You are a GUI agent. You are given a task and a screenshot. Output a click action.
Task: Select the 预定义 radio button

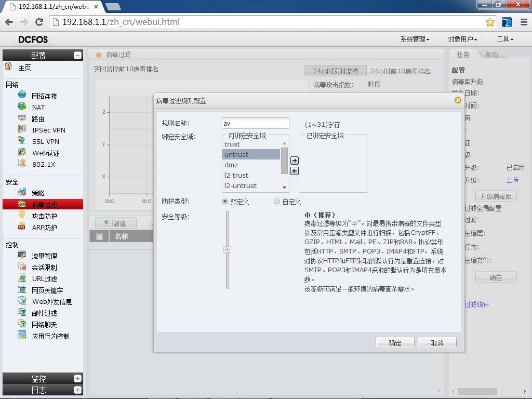coord(224,202)
